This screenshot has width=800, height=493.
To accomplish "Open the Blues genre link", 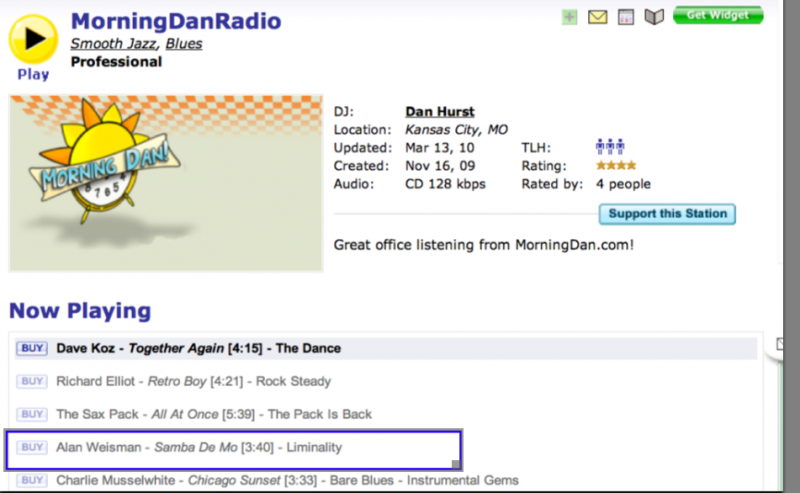I will [182, 43].
